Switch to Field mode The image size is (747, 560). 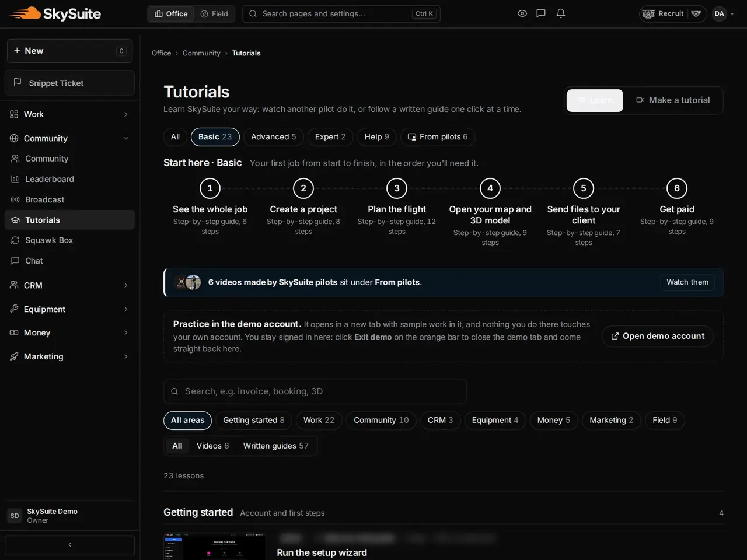pyautogui.click(x=214, y=13)
